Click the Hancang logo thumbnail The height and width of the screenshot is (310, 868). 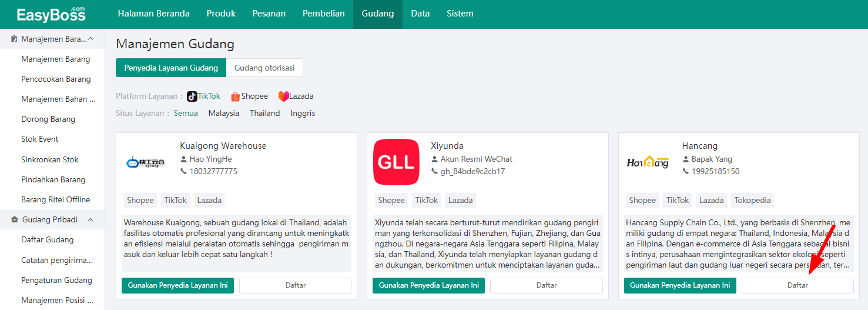click(x=648, y=162)
